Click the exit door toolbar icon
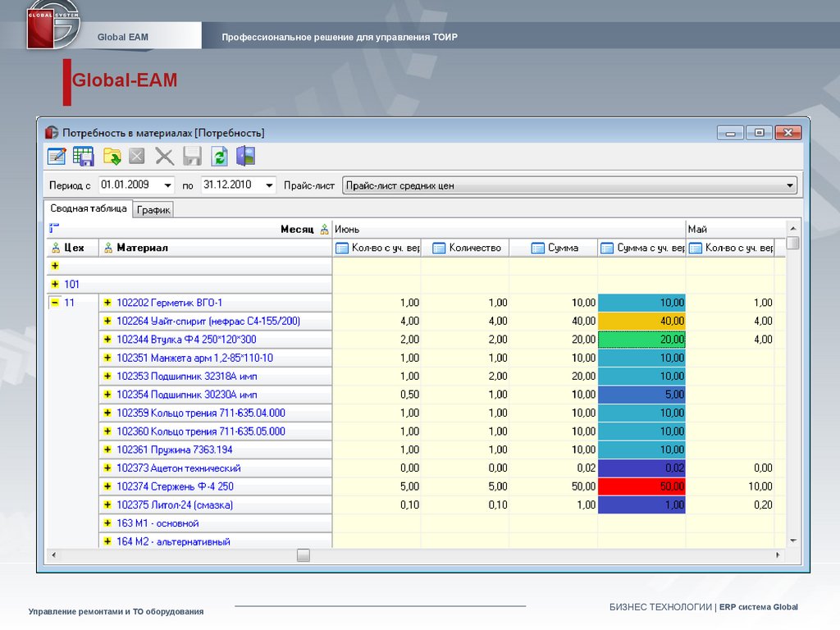This screenshot has height=630, width=840. click(246, 156)
